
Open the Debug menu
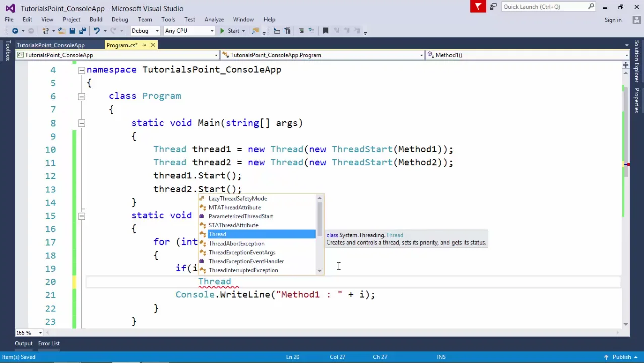[120, 20]
